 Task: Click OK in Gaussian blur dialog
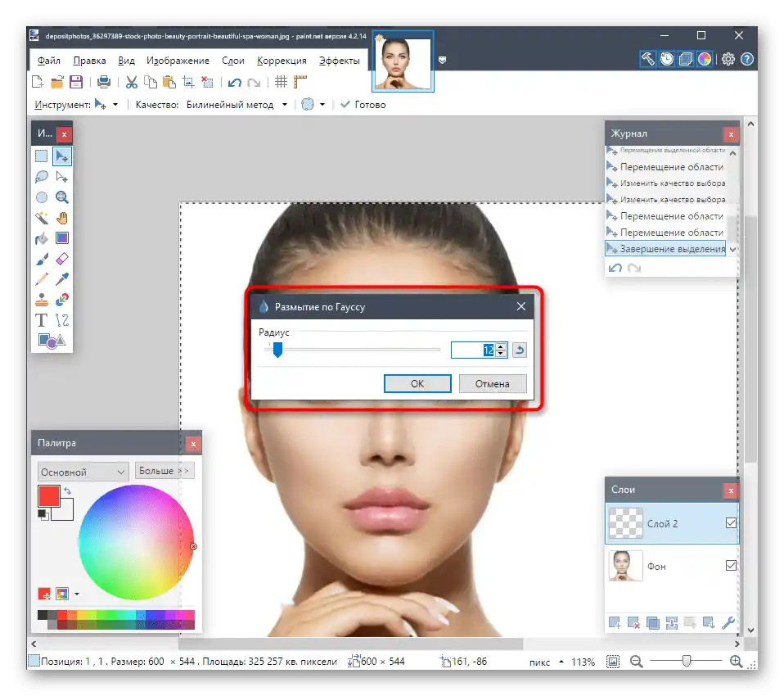(417, 383)
